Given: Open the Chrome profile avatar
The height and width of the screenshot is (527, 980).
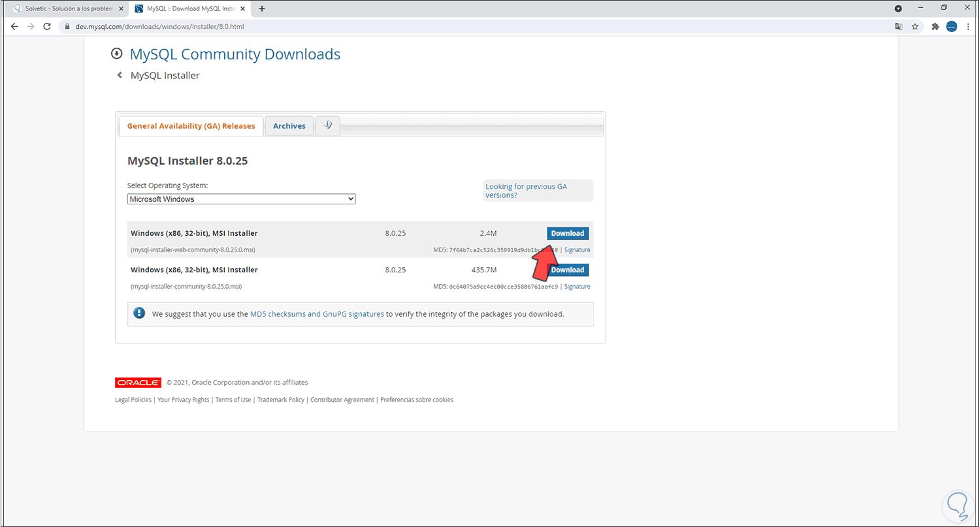Looking at the screenshot, I should point(951,27).
